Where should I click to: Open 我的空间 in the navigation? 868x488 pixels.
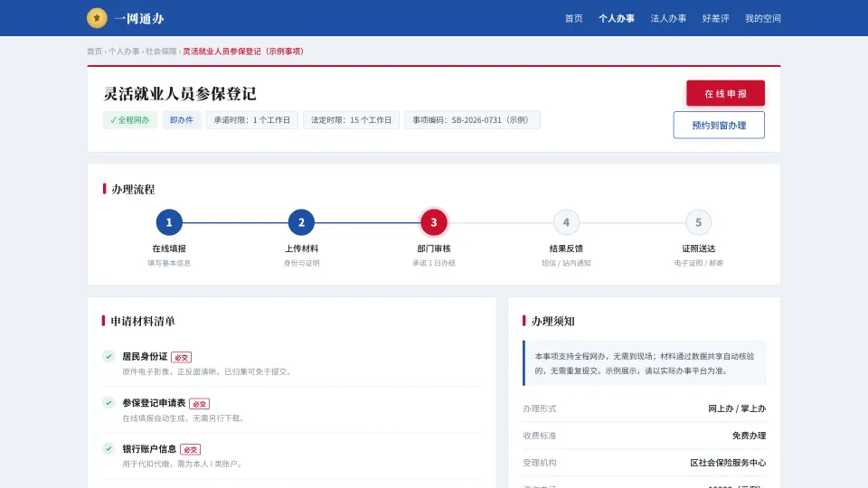(763, 18)
